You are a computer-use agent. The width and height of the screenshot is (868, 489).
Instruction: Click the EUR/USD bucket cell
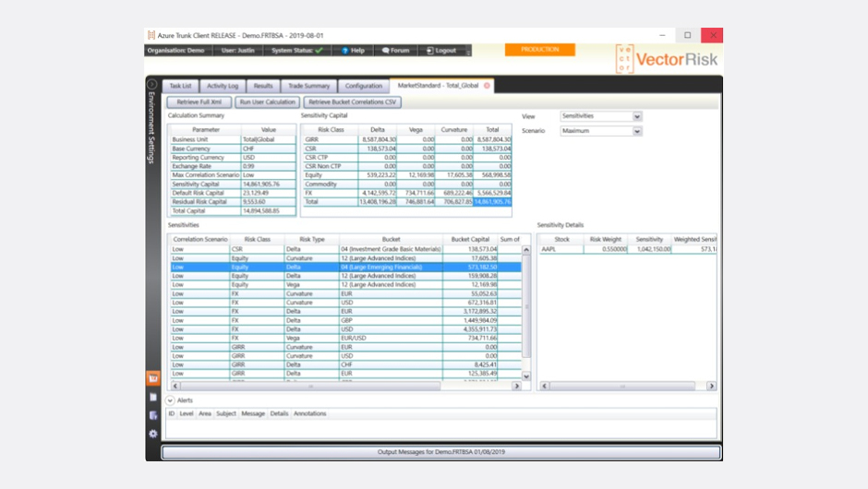pyautogui.click(x=391, y=338)
